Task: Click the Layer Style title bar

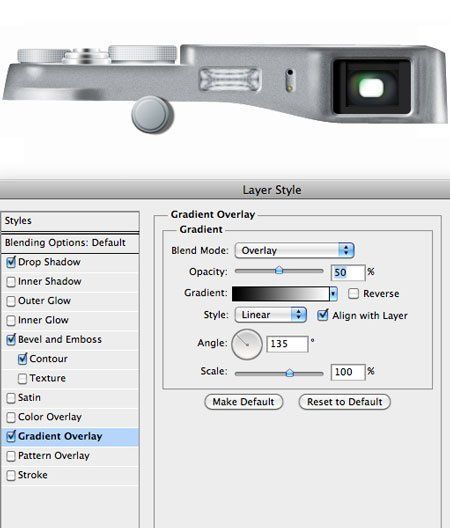Action: click(x=225, y=190)
